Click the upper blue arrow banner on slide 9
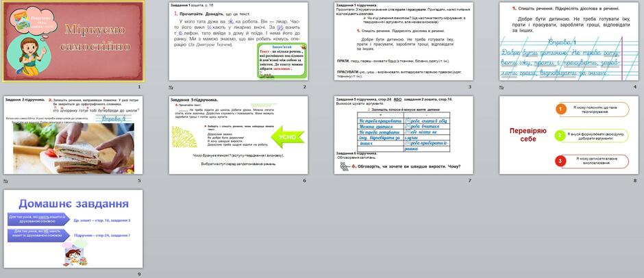The height and width of the screenshot is (278, 644). (38, 219)
